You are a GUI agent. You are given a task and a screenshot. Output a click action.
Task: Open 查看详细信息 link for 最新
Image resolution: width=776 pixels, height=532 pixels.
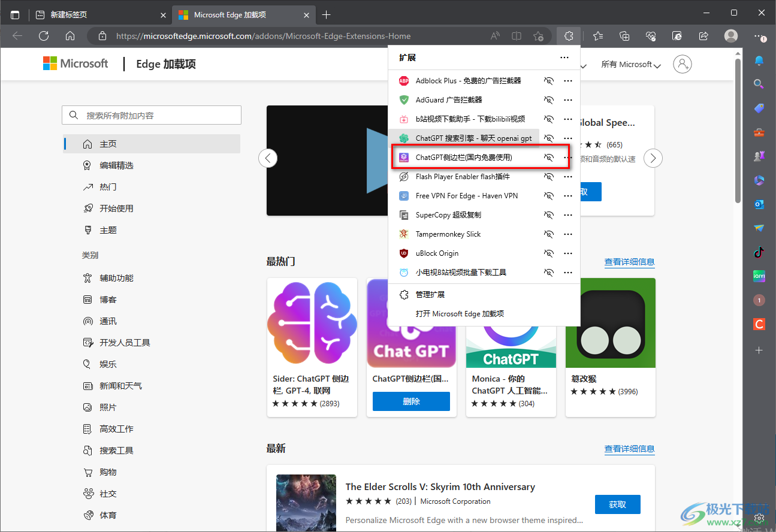(x=629, y=449)
